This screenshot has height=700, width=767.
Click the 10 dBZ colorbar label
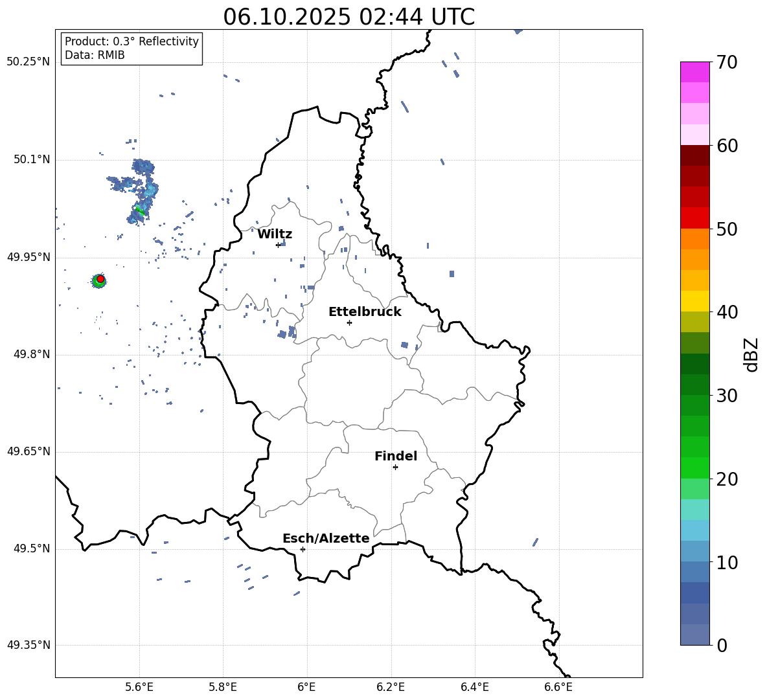point(726,562)
